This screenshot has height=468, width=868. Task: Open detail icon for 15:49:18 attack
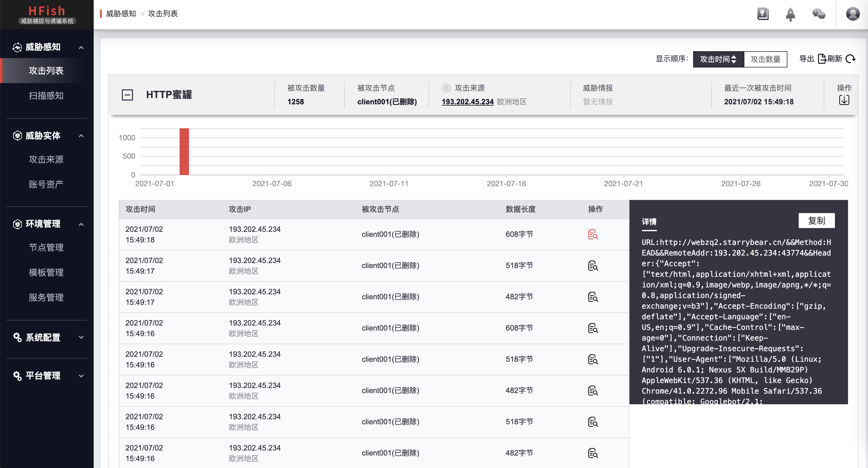tap(593, 235)
